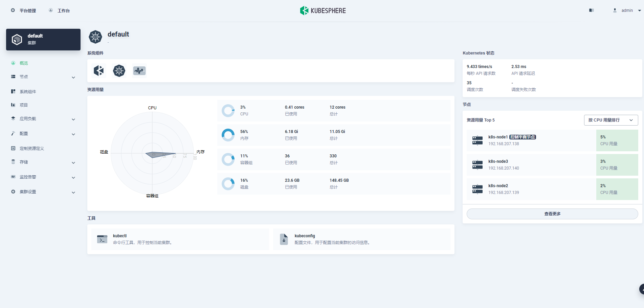Open the kubectl command-line tool card
The width and height of the screenshot is (644, 308).
[x=180, y=239]
